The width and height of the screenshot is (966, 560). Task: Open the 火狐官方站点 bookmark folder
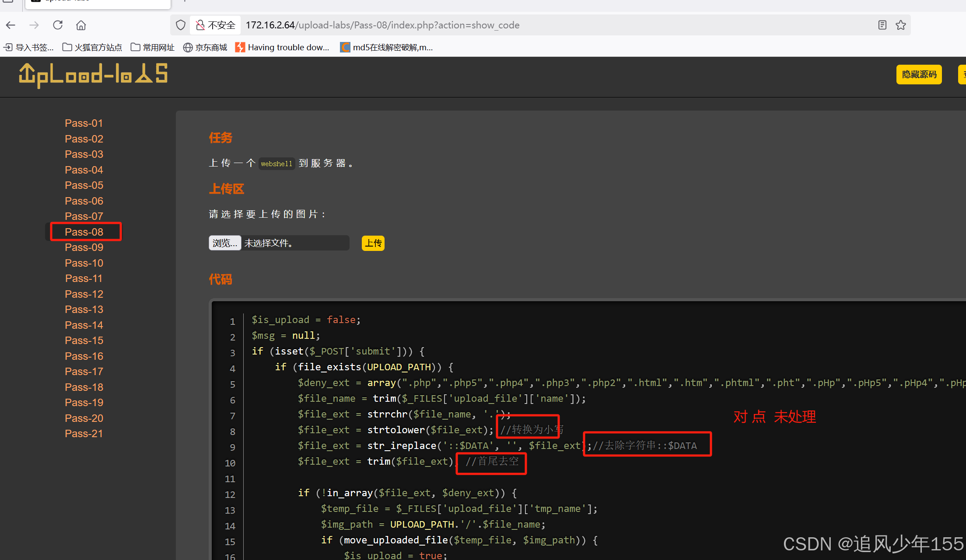tap(92, 47)
